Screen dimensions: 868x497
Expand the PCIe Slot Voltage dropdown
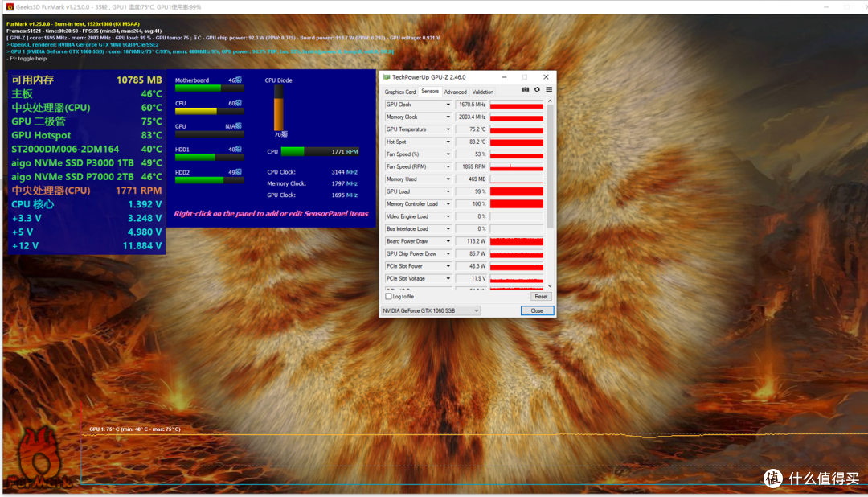tap(448, 279)
